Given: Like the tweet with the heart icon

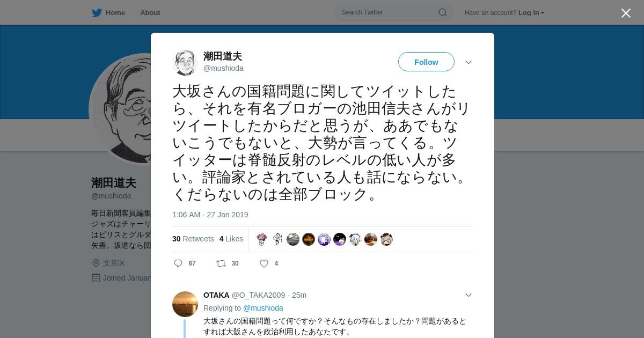Looking at the screenshot, I should point(264,263).
